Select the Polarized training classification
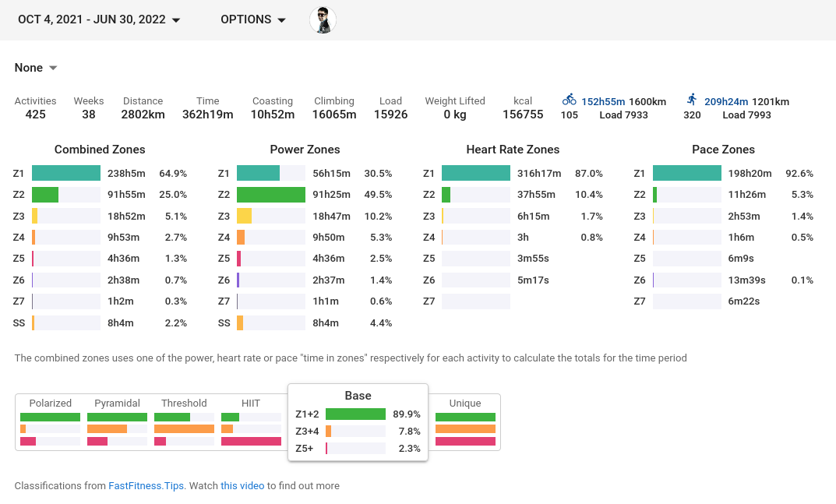This screenshot has width=836, height=504. pos(50,422)
